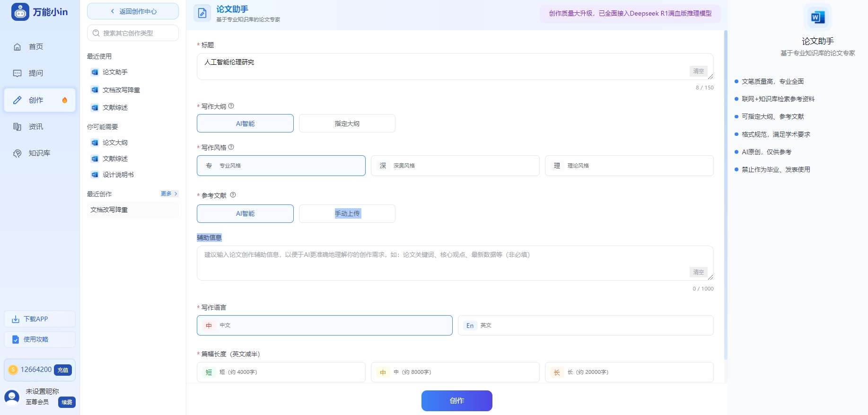
Task: Go back via 返回创作中心 chevron button
Action: [x=133, y=11]
